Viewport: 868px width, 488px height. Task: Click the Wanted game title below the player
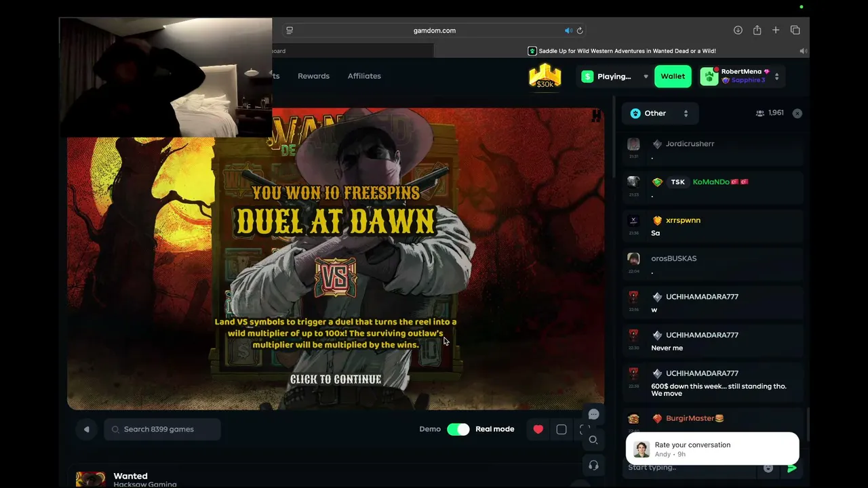click(x=130, y=476)
